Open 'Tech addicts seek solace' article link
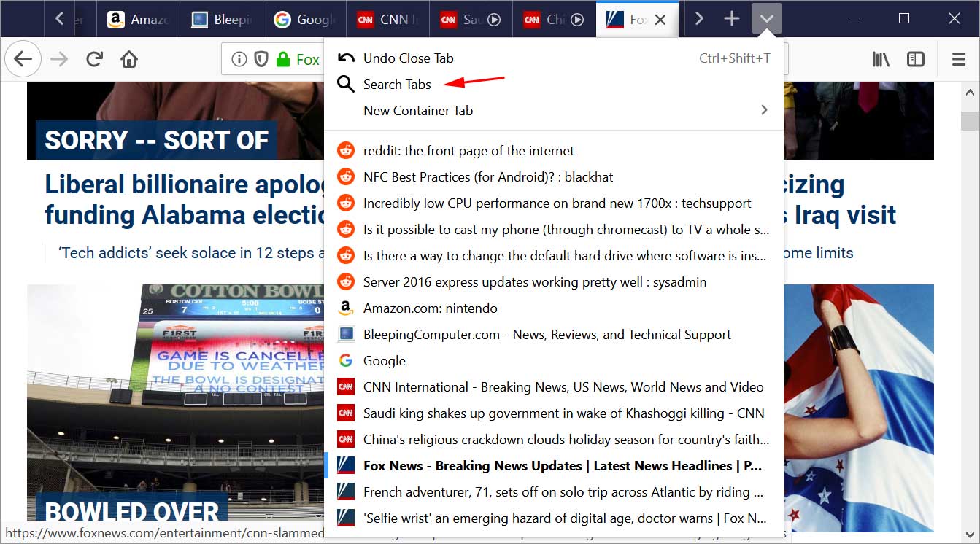This screenshot has width=980, height=544. pos(191,253)
